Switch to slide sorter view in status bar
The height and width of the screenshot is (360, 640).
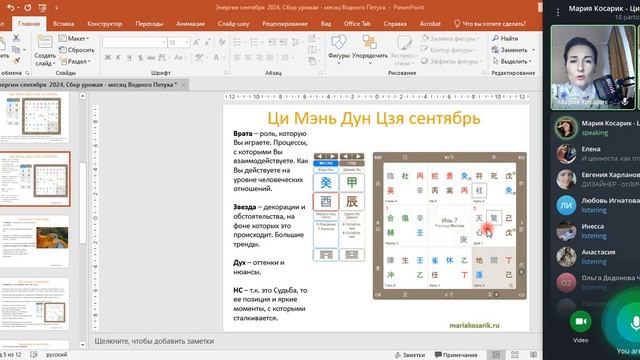coord(515,355)
